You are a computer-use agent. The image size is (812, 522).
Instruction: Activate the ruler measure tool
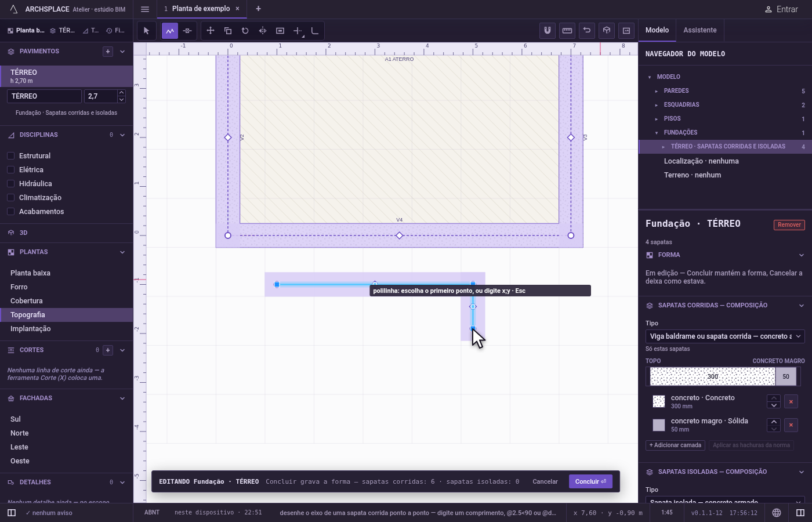pos(567,30)
